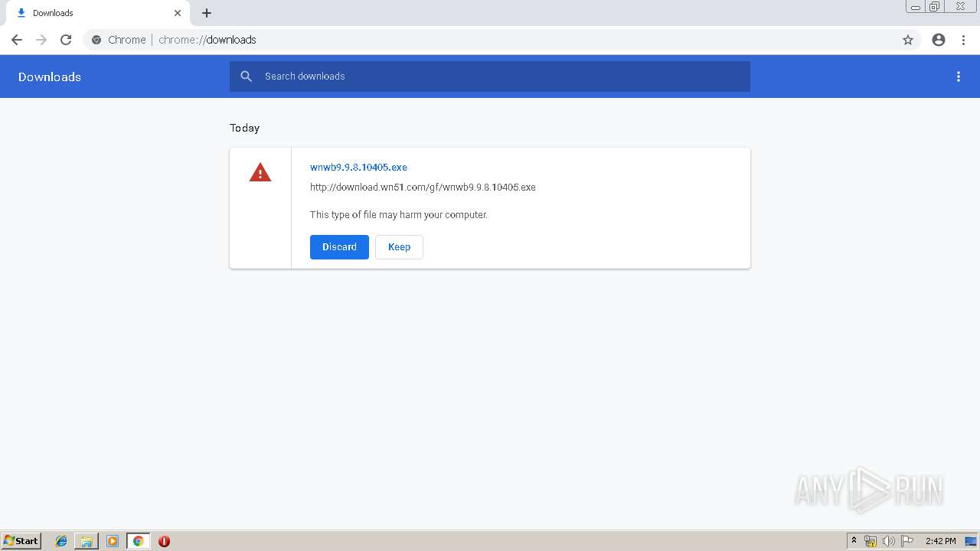The width and height of the screenshot is (980, 551).
Task: Click the browser forward arrow
Action: click(41, 40)
